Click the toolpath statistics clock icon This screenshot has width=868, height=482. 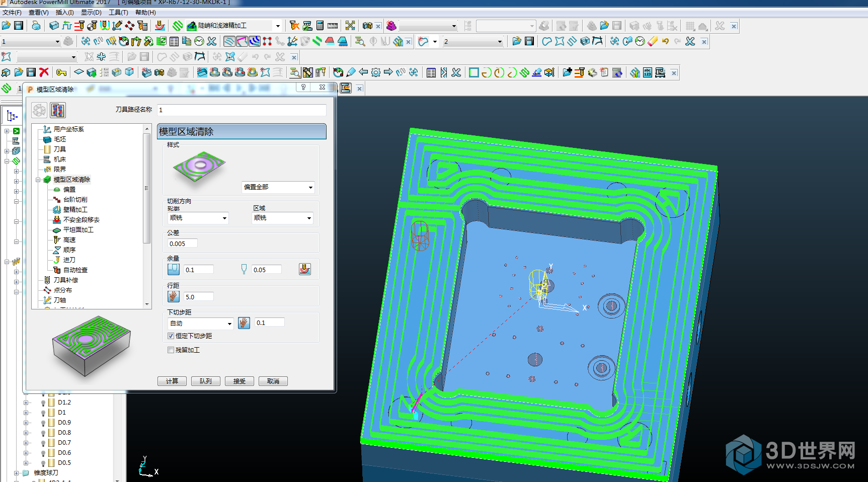pyautogui.click(x=199, y=41)
